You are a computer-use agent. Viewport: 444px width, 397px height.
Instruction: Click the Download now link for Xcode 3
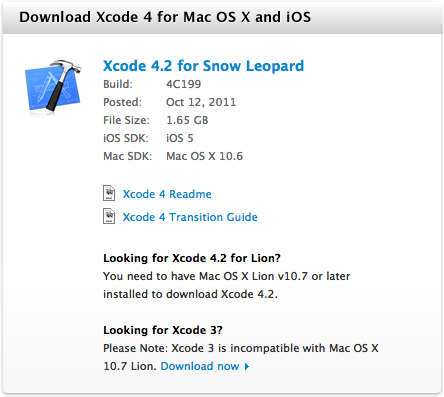(x=200, y=366)
